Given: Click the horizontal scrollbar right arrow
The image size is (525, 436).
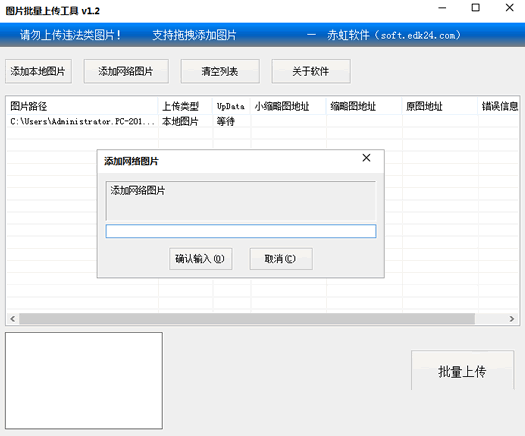Looking at the screenshot, I should pos(512,319).
